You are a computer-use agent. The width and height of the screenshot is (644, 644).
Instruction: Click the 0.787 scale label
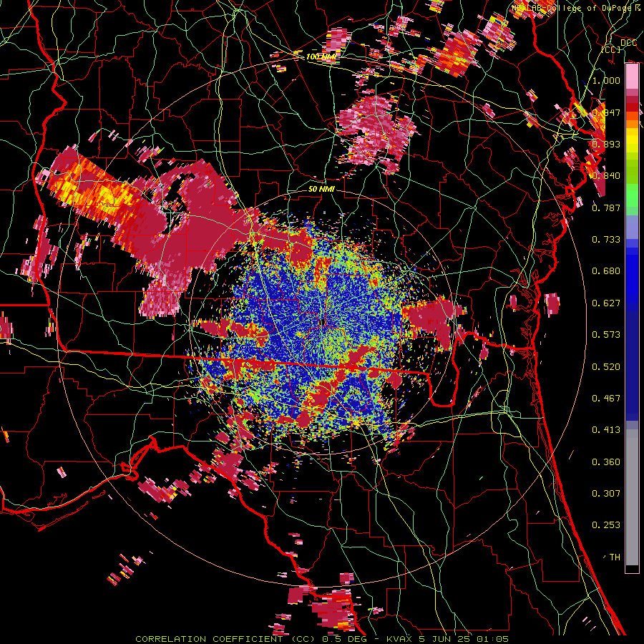point(606,208)
